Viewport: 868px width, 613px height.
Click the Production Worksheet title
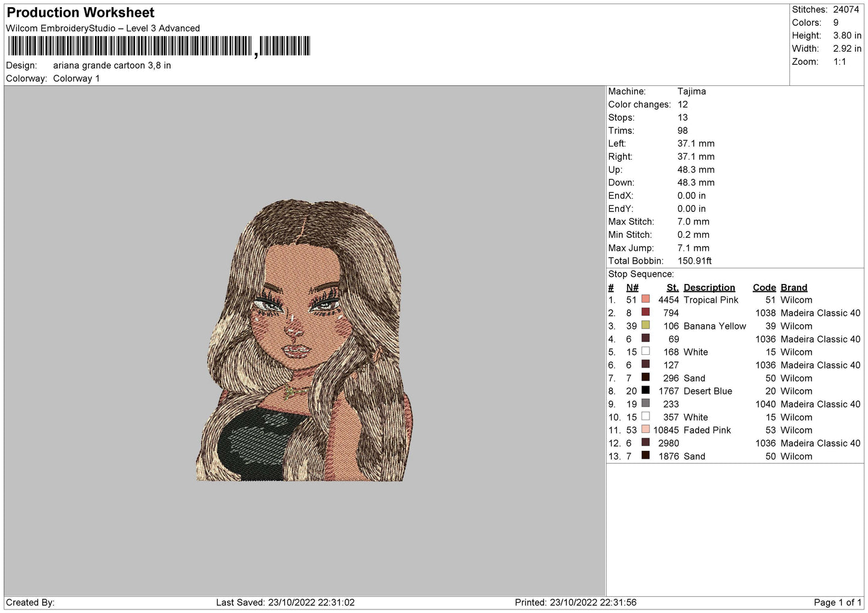tap(80, 13)
